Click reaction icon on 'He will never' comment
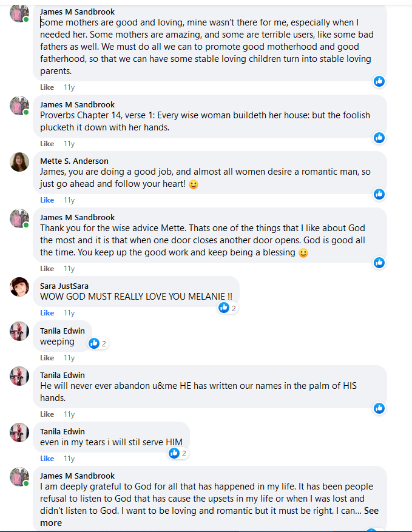The image size is (412, 532). [x=379, y=408]
